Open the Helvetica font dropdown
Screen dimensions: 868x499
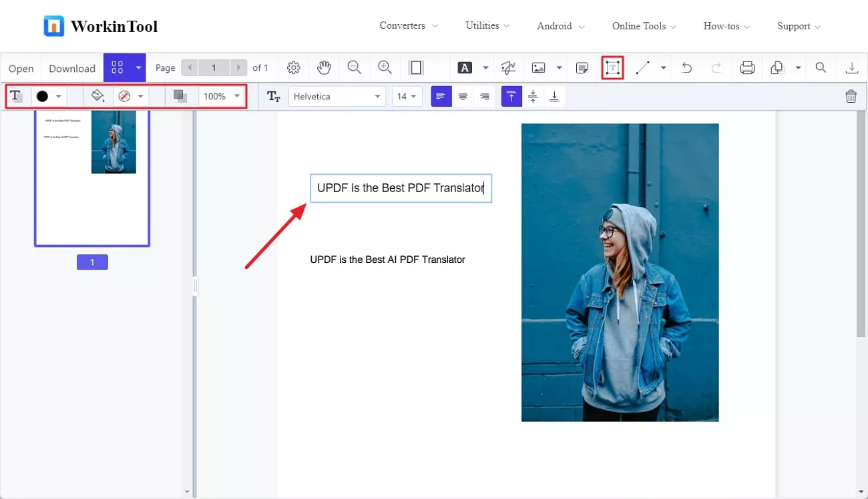click(337, 97)
